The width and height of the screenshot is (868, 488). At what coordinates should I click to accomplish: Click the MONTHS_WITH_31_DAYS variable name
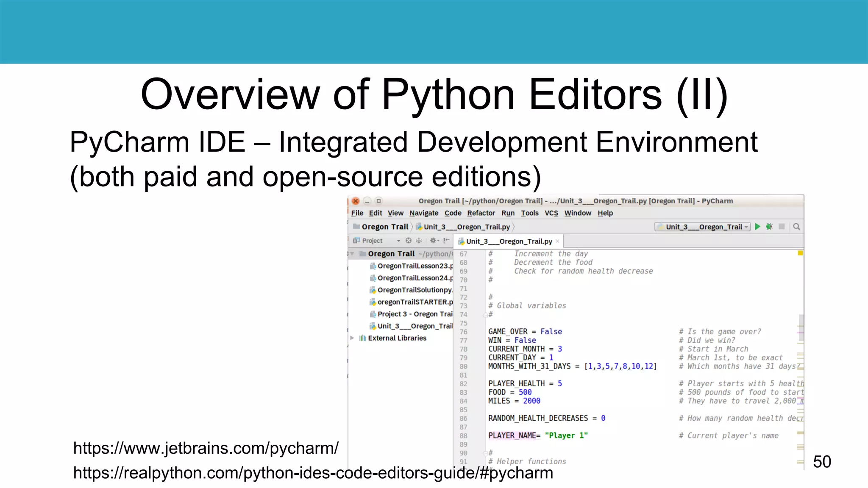pos(529,366)
